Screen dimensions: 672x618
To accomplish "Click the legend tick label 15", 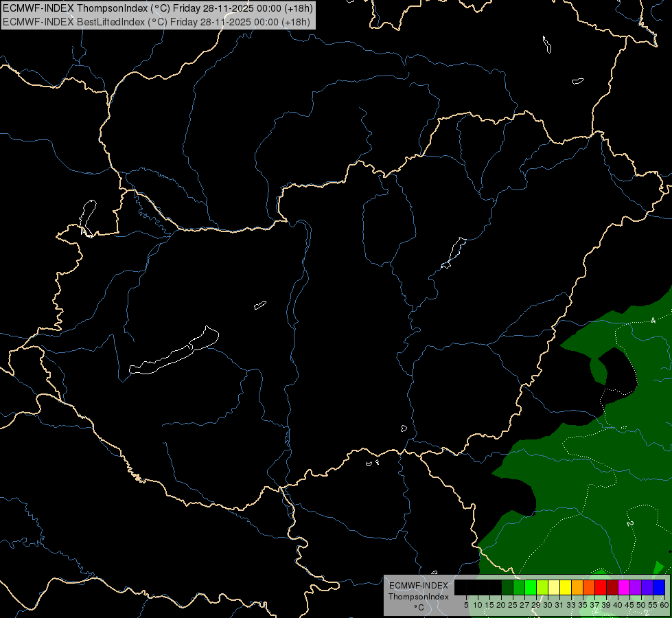I will pyautogui.click(x=489, y=605).
